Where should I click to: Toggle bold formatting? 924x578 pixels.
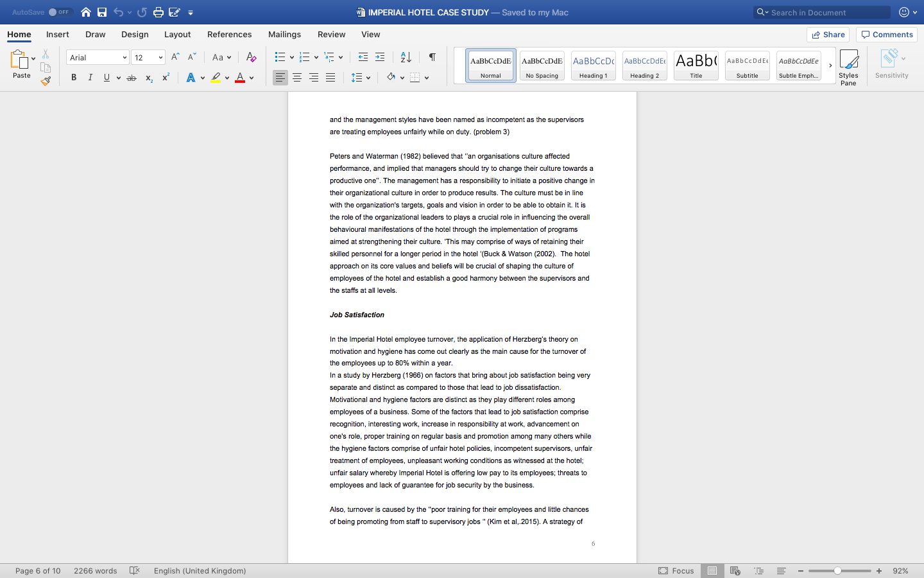[x=74, y=78]
